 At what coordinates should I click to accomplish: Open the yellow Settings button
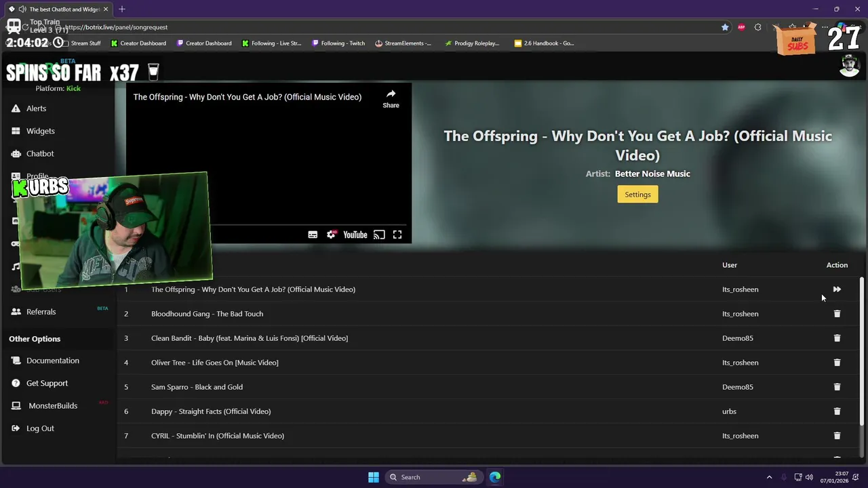(637, 195)
